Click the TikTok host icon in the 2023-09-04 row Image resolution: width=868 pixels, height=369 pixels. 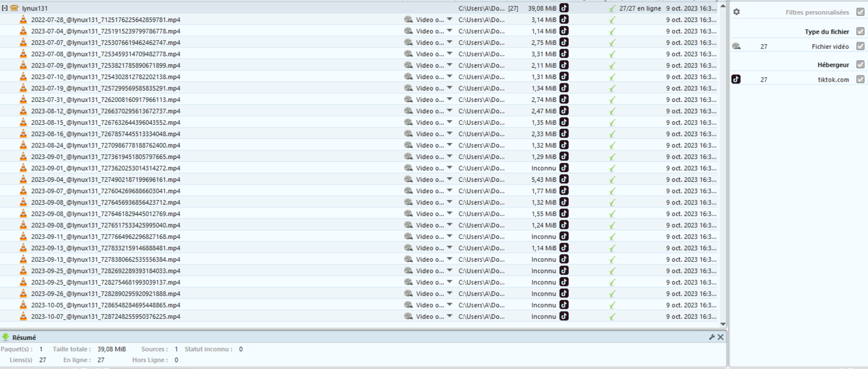click(x=564, y=179)
